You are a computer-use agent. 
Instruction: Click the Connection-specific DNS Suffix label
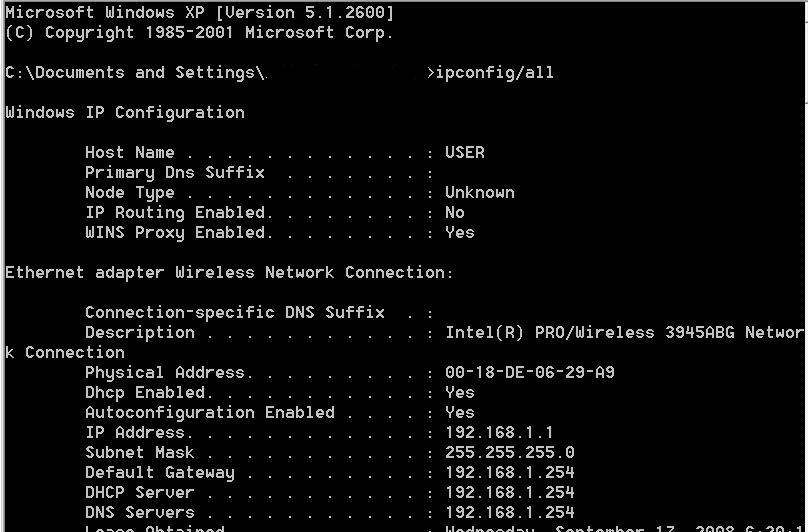point(235,313)
